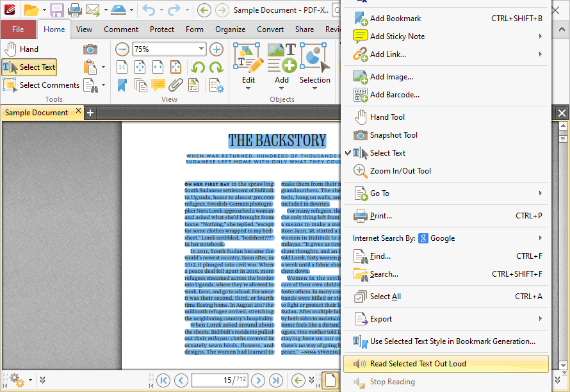This screenshot has height=392, width=570.
Task: Click the Next Page arrow in the bottom bar
Action: click(x=258, y=380)
